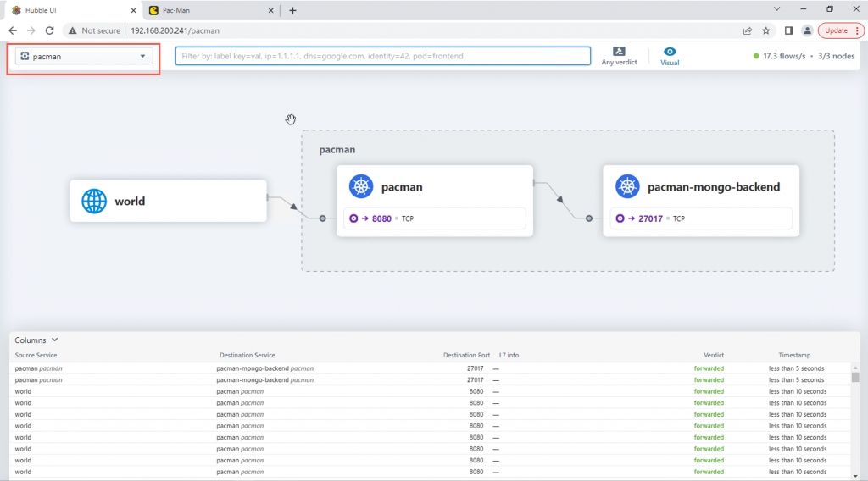Focus the label filter input field
This screenshot has height=481, width=868.
[x=383, y=56]
